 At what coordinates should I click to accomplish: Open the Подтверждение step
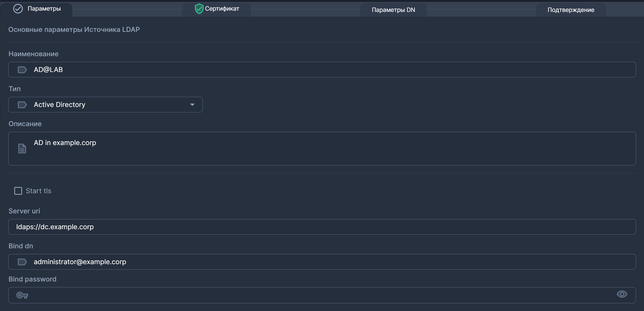(x=571, y=10)
